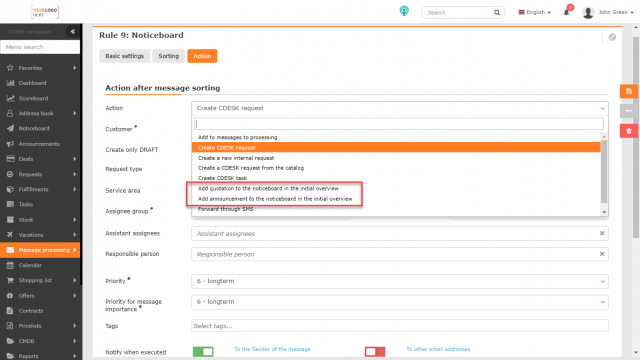Click the red delete trash button
Image resolution: width=640 pixels, height=360 pixels.
[629, 131]
